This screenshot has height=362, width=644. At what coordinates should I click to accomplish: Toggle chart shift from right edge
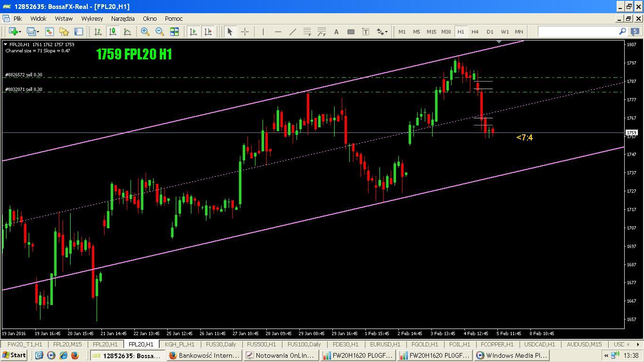tap(207, 32)
